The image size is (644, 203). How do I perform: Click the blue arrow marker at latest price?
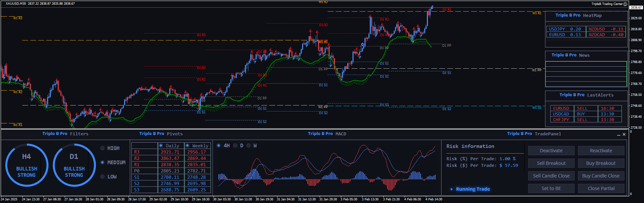point(432,7)
